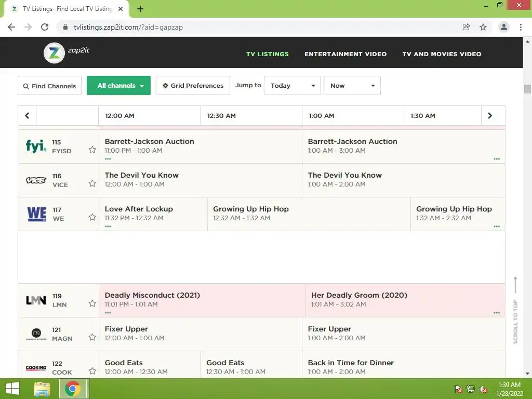532x399 pixels.
Task: Select TV and Movies Video nav item
Action: [442, 54]
